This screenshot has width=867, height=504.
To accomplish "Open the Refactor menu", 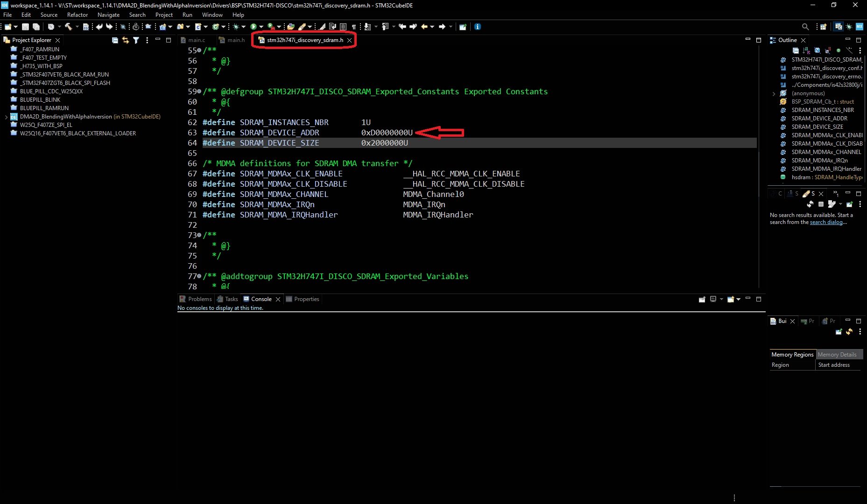I will coord(77,15).
